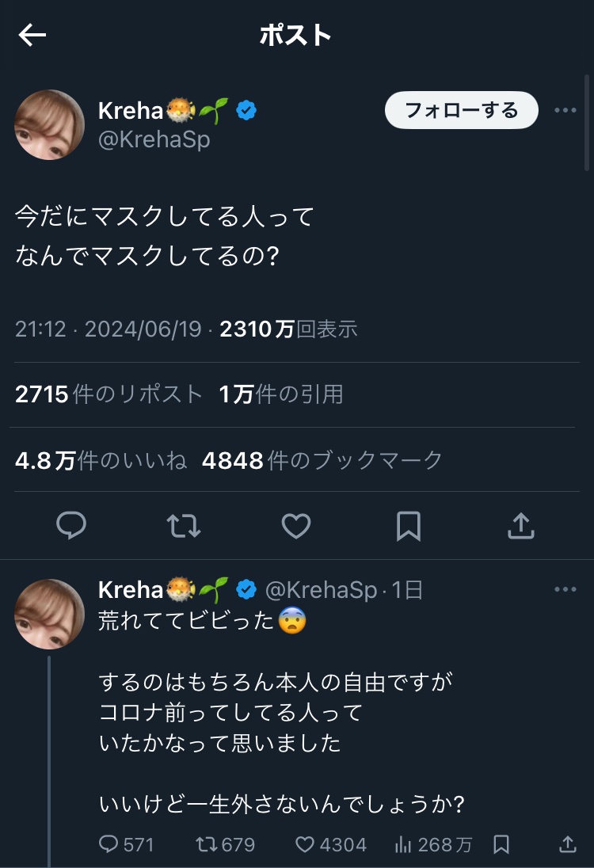Click the vertical scrollbar on right edge
This screenshot has height=868, width=594.
point(587,123)
